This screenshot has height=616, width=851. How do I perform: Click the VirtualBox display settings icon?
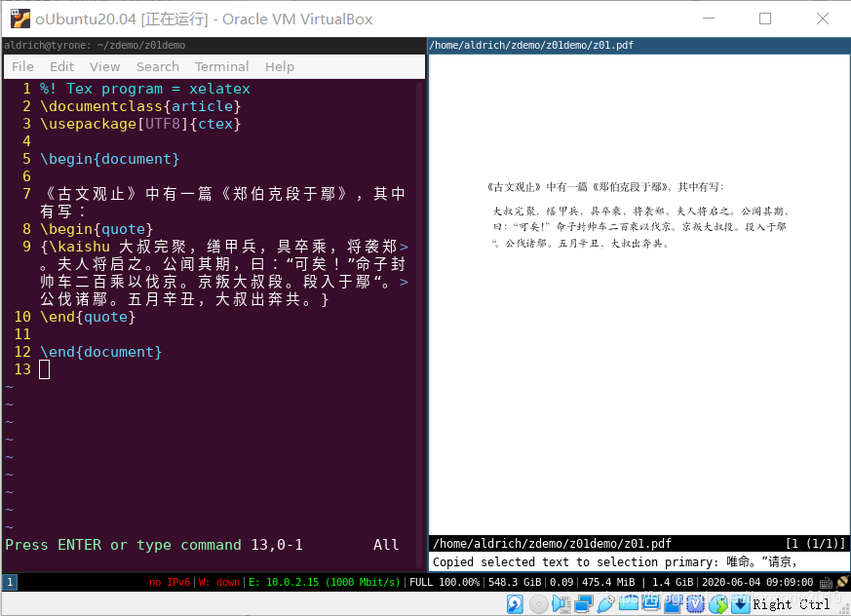tap(651, 602)
